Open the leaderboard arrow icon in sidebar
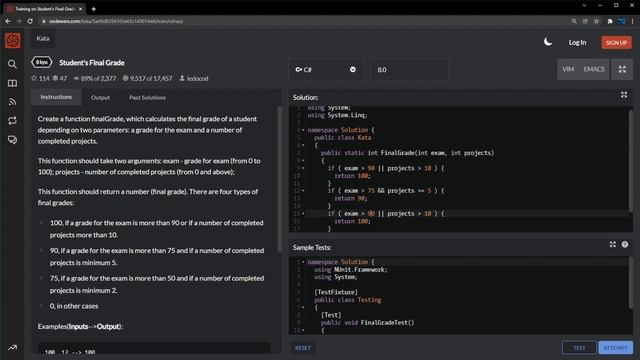This screenshot has height=360, width=640. point(12,347)
